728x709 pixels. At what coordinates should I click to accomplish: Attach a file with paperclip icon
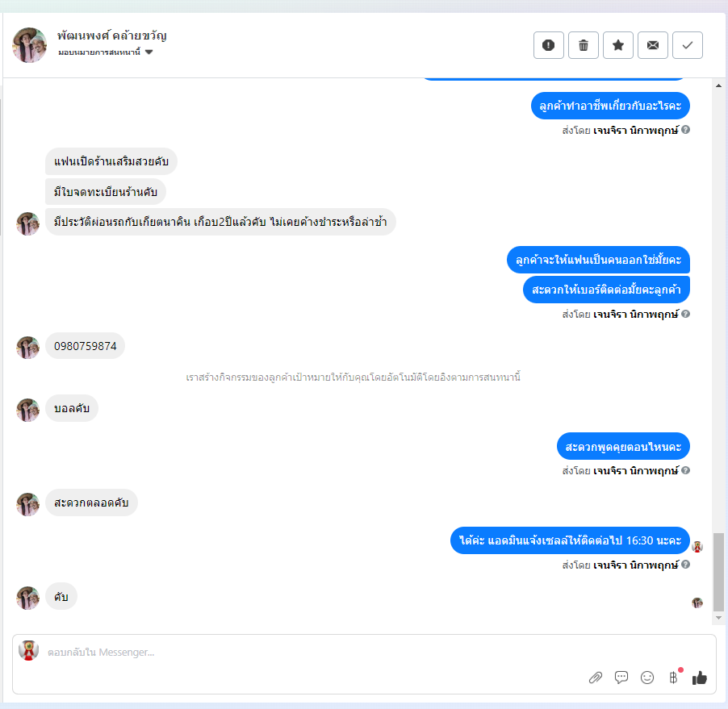[x=595, y=678]
